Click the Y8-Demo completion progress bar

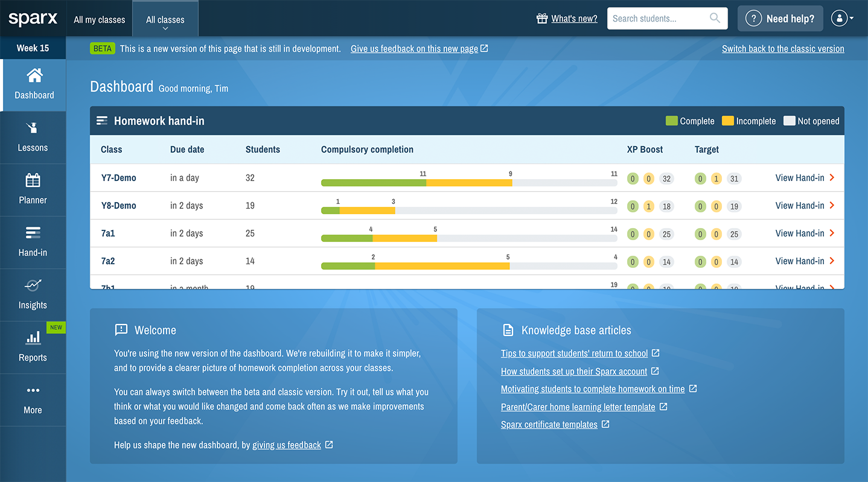[469, 211]
